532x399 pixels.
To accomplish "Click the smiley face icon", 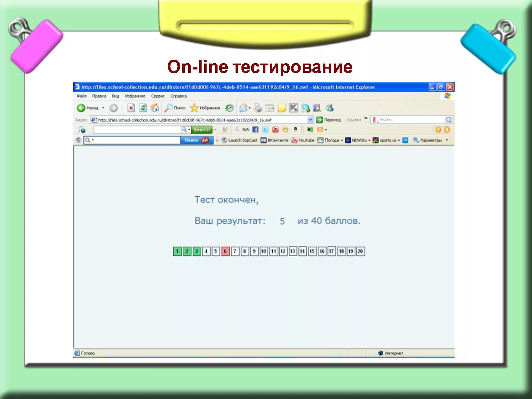I will tap(285, 129).
